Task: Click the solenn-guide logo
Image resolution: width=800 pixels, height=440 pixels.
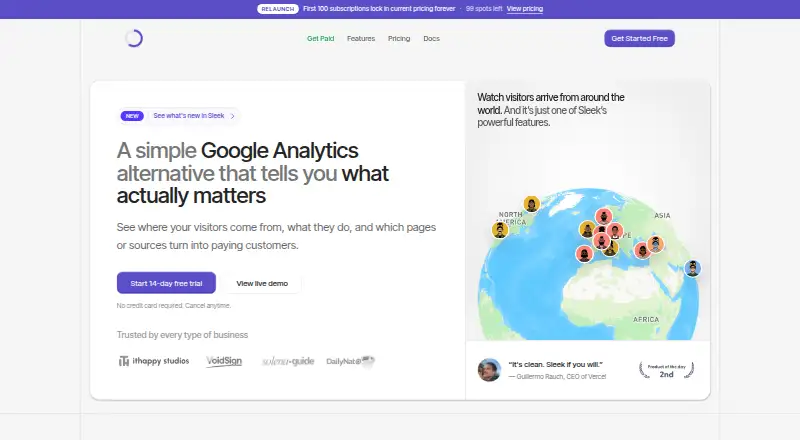Action: 288,361
